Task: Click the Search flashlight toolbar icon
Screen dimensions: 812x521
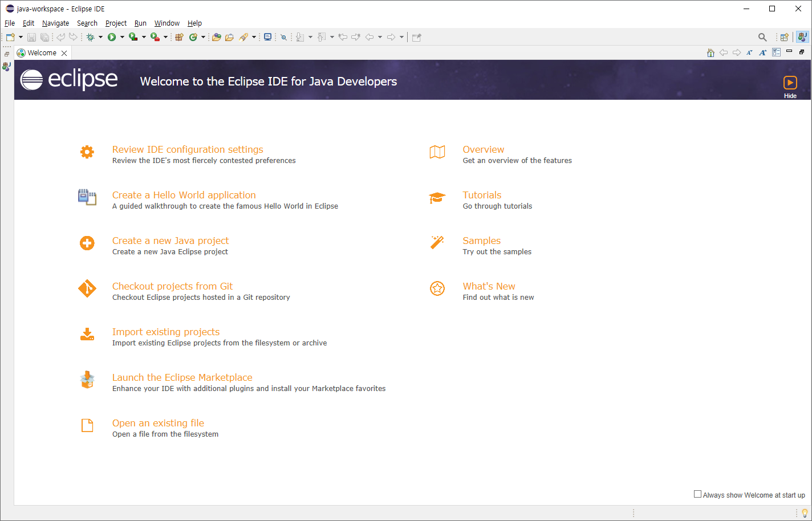Action: (243, 37)
